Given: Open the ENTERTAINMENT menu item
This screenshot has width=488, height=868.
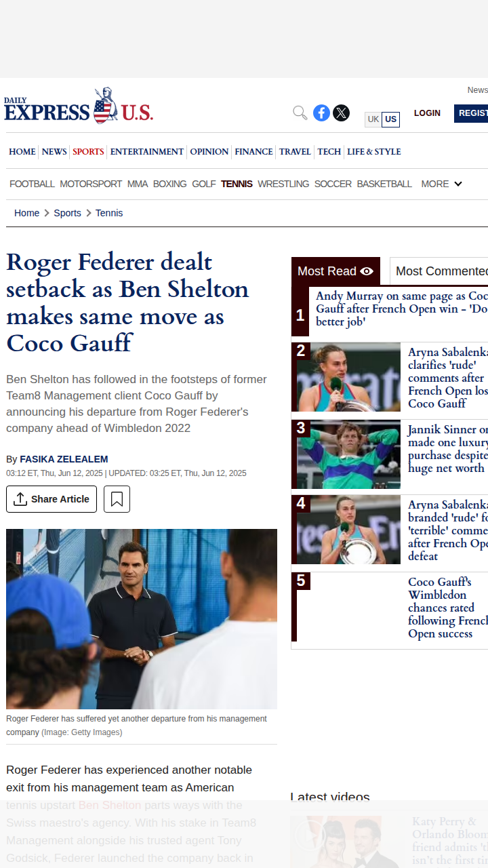Looking at the screenshot, I should point(147,152).
